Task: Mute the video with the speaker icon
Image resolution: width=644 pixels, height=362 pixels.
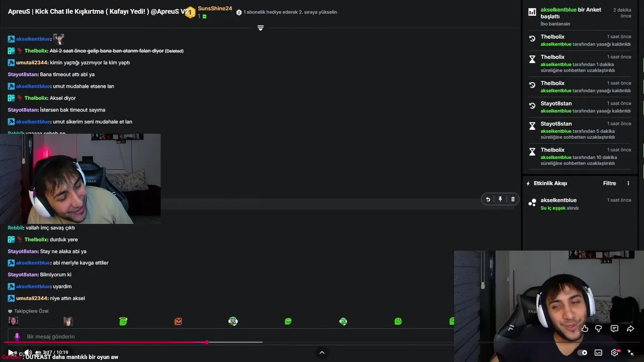Action: (28, 352)
